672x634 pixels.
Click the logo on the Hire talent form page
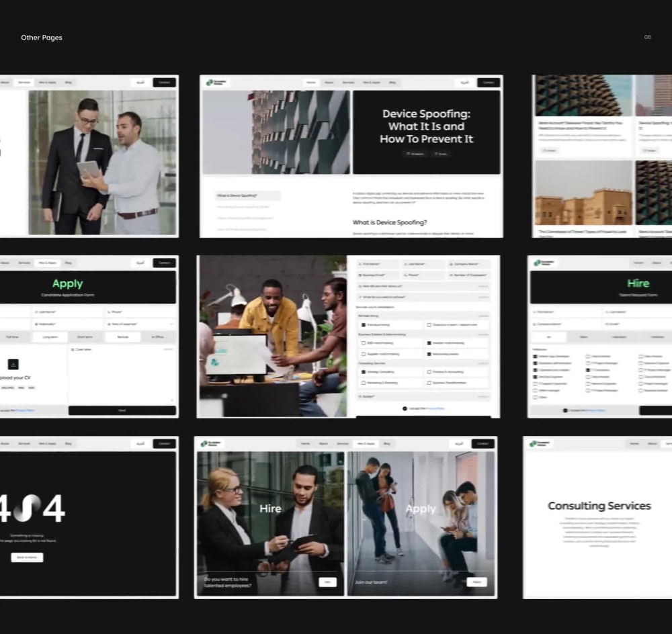pyautogui.click(x=544, y=263)
